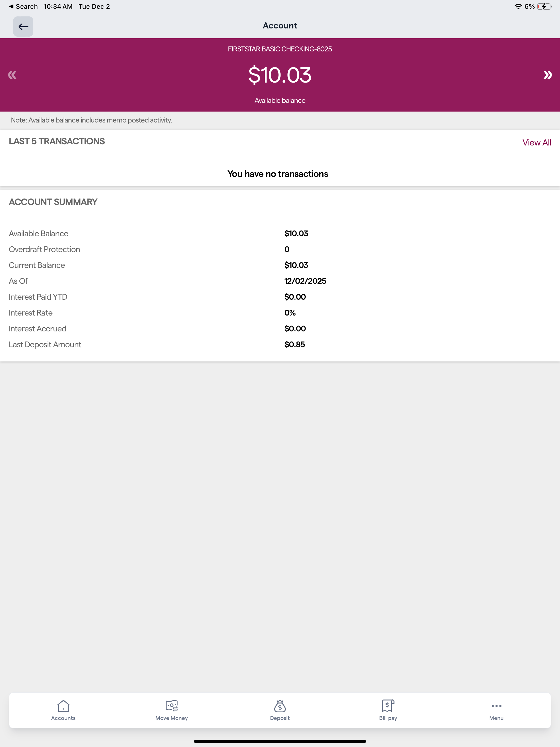Go to previous account with left chevrons
Viewport: 560px width, 747px height.
(12, 75)
